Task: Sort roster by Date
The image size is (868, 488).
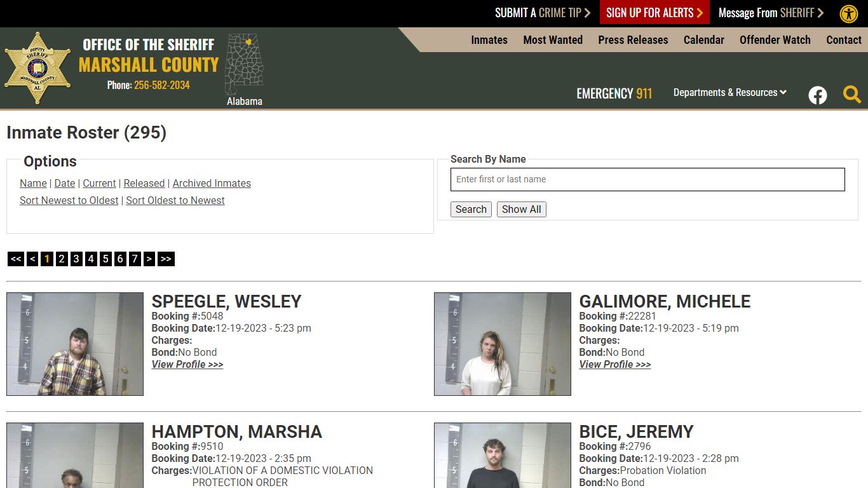Action: coord(65,183)
